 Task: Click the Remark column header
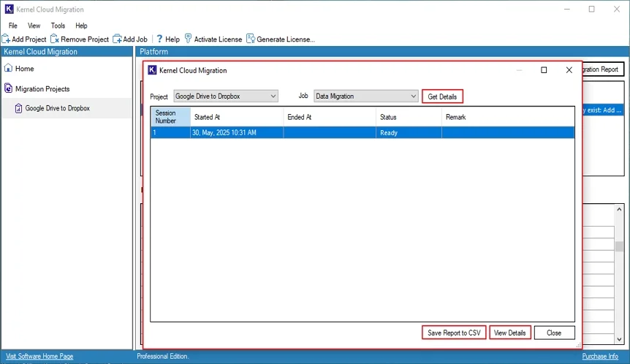tap(508, 117)
